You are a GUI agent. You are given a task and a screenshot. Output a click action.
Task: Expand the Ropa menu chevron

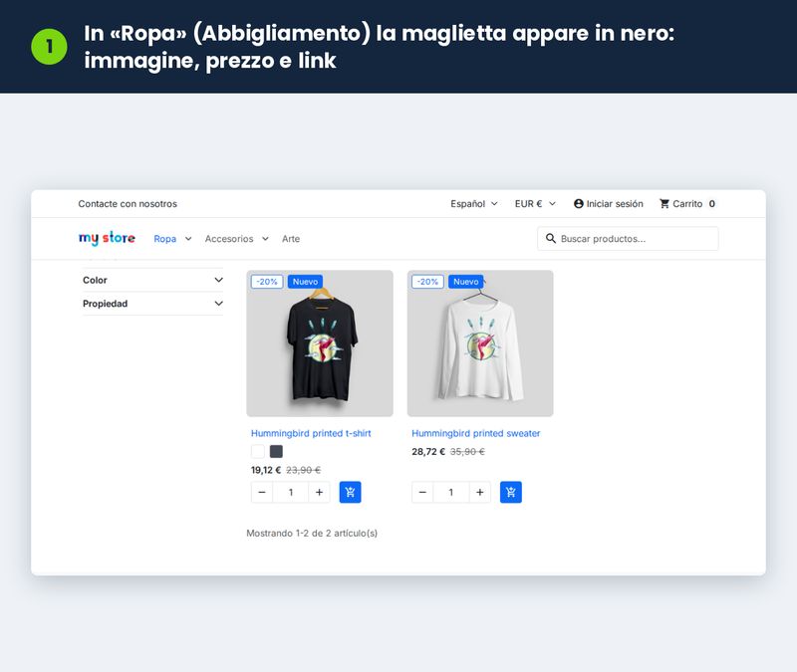point(188,239)
